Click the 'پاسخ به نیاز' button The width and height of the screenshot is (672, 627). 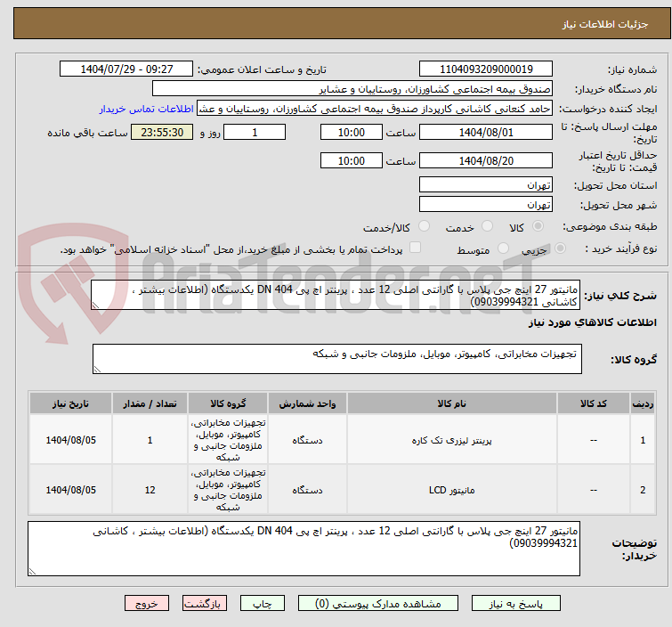[531, 603]
